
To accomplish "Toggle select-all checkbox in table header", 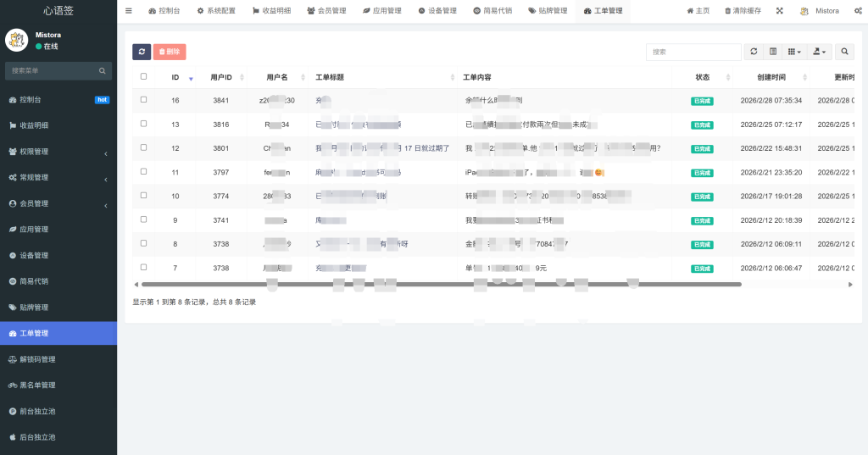I will point(143,76).
